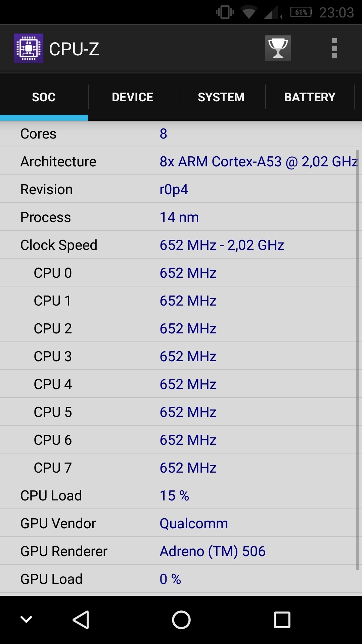Switch to the SOC tab
The image size is (362, 644).
(44, 97)
